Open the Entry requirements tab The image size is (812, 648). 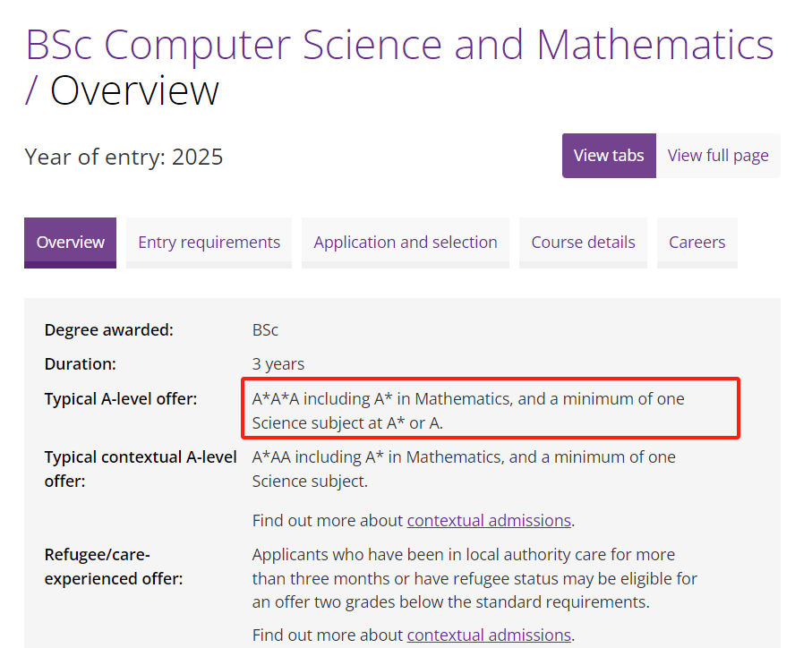[209, 243]
